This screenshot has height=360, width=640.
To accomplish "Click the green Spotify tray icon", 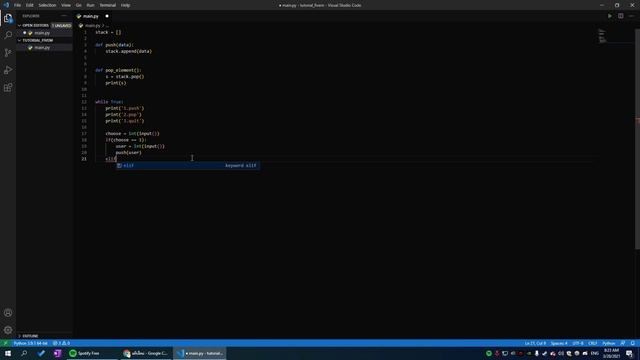I will pos(489,353).
